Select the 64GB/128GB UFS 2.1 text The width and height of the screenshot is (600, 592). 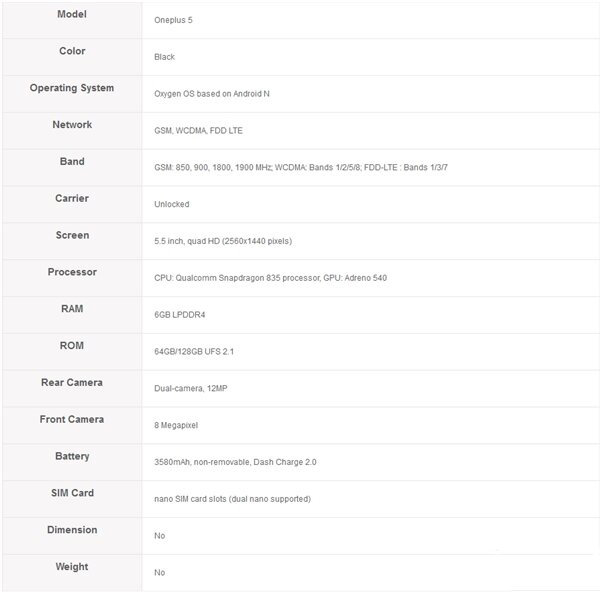(193, 352)
